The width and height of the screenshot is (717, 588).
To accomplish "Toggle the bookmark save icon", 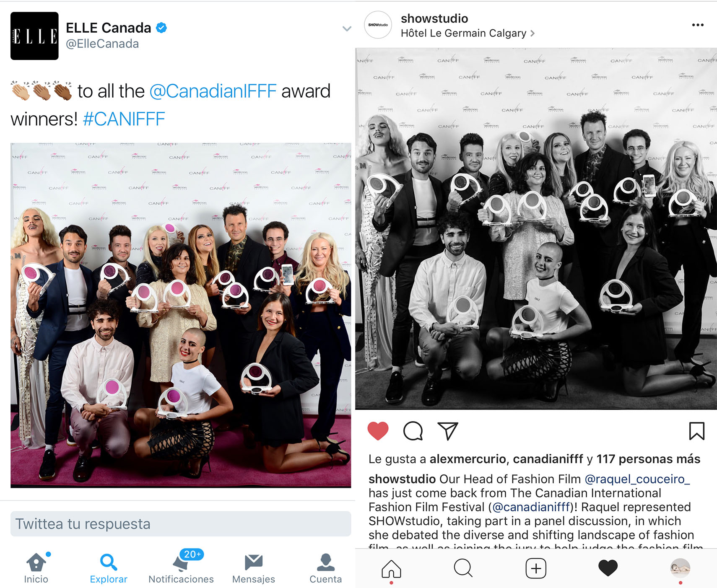I will coord(696,431).
